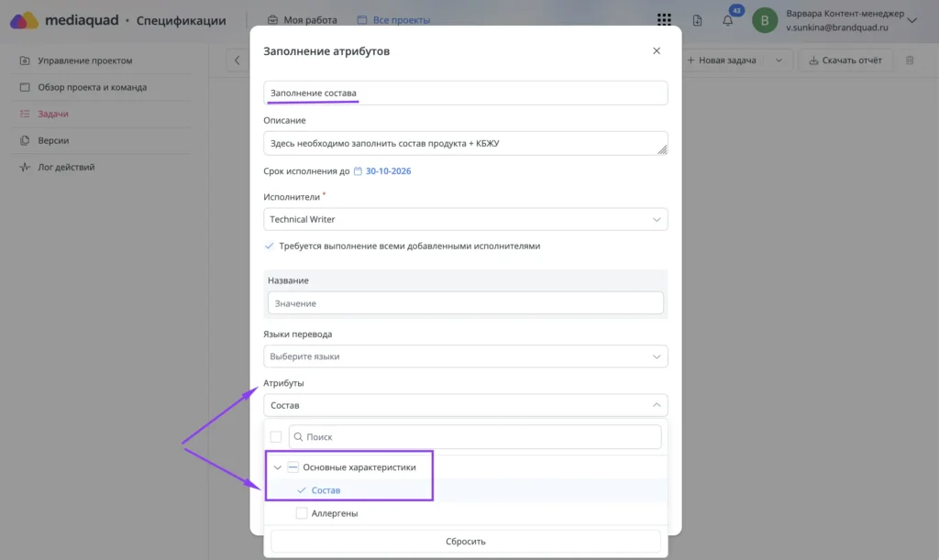Open the Исполнители Technical Writer dropdown
This screenshot has width=939, height=560.
click(465, 220)
